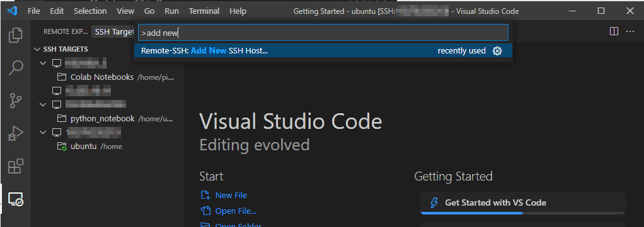Click connected folder icon beside ubuntu
The height and width of the screenshot is (227, 644).
(x=62, y=147)
